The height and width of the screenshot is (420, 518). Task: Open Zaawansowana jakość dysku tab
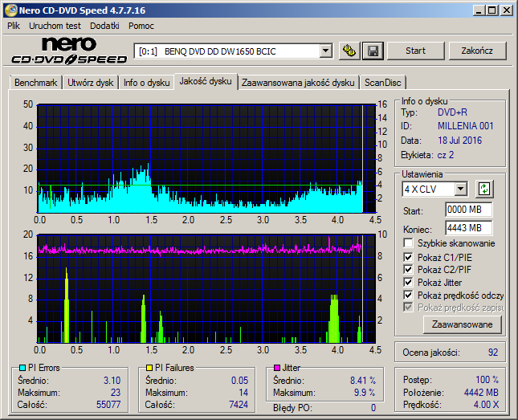tap(298, 83)
